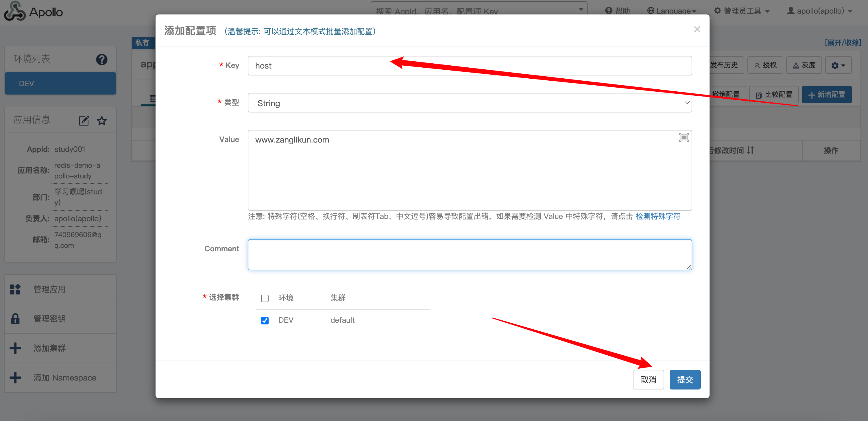Uncheck the DEV default cluster checkbox
The width and height of the screenshot is (868, 421).
pos(265,320)
